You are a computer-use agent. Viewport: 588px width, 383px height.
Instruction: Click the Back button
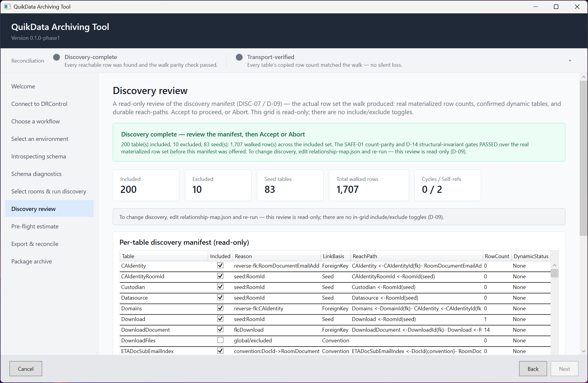533,369
